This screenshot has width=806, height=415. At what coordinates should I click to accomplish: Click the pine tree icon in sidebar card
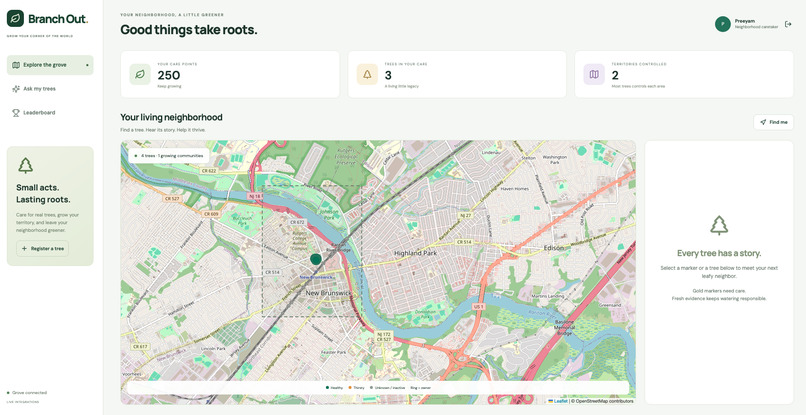pos(25,166)
